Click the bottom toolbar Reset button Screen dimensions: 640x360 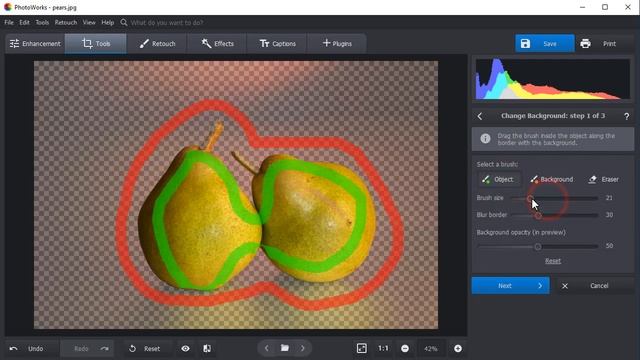[x=145, y=349]
